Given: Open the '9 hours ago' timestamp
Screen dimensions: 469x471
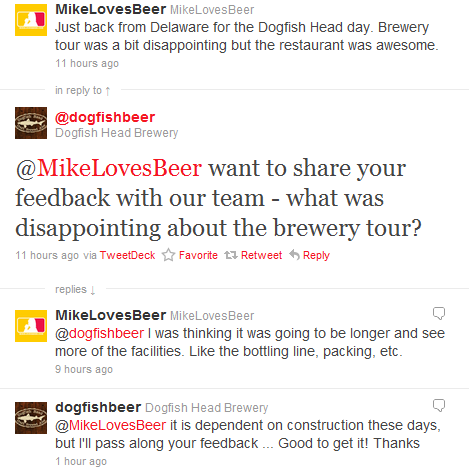Looking at the screenshot, I should pos(84,369).
